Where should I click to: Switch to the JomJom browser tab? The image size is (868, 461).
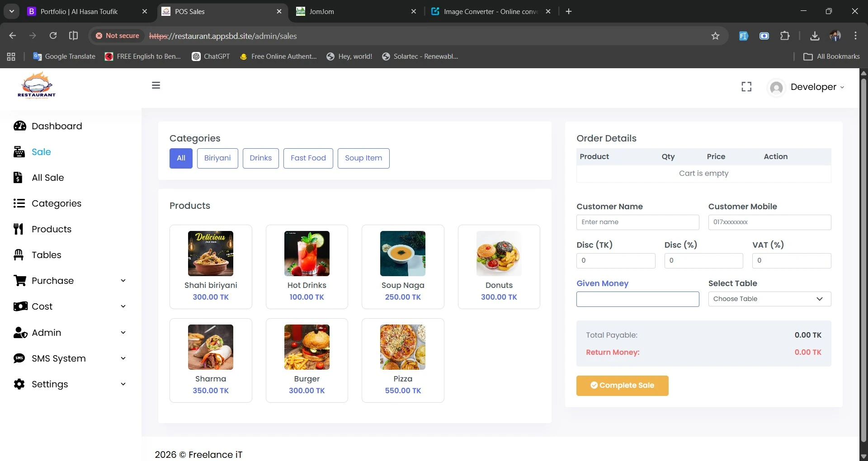(x=356, y=11)
